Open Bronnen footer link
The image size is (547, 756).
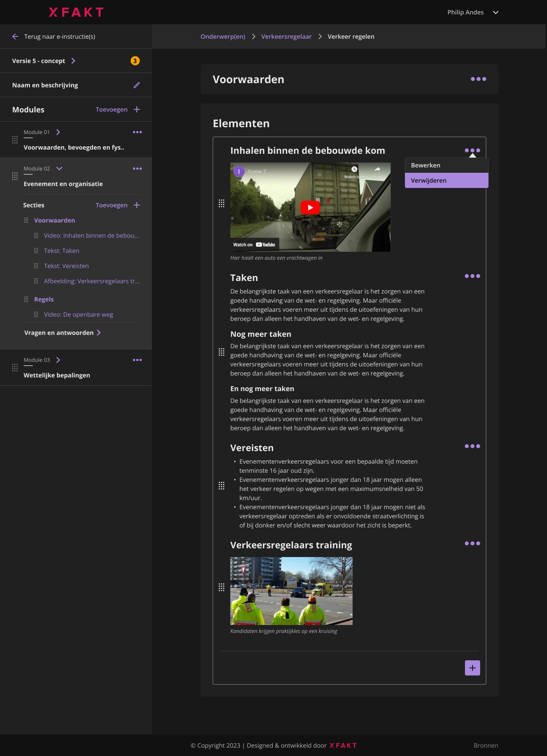(486, 745)
